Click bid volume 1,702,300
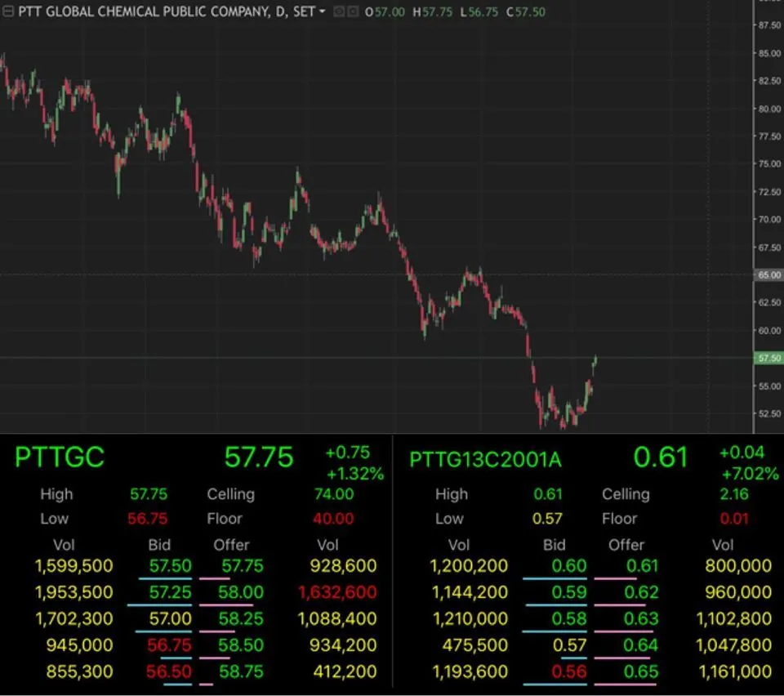The height and width of the screenshot is (696, 784). (x=74, y=619)
